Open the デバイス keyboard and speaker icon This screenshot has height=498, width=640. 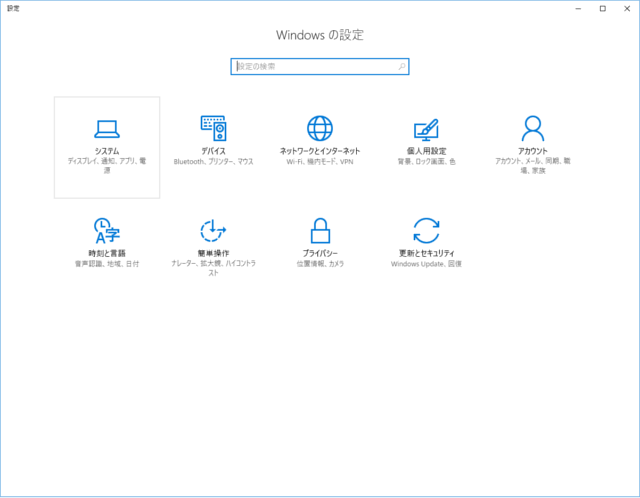pos(213,128)
